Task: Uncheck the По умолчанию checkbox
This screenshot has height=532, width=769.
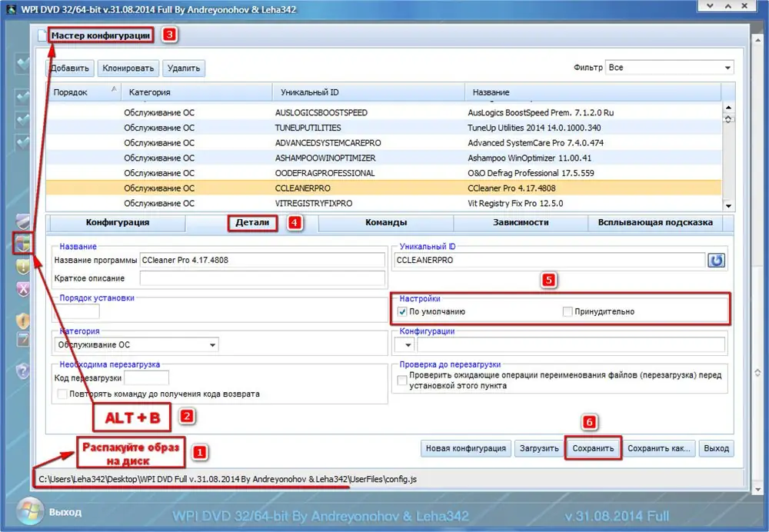Action: [x=401, y=311]
